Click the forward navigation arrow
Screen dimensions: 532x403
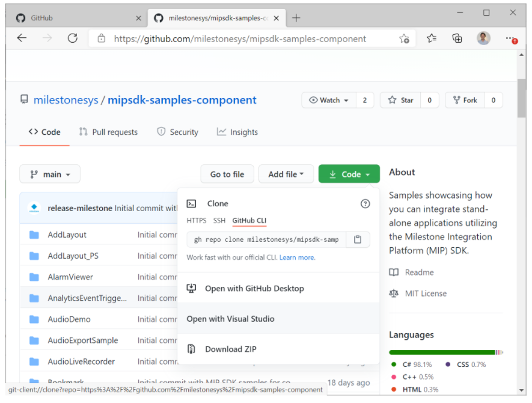click(47, 38)
